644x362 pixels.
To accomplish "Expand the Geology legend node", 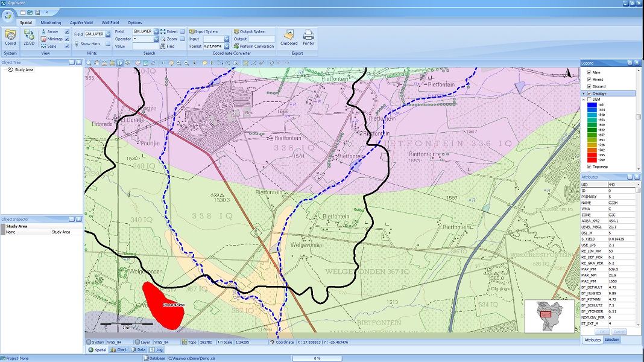I will coord(583,94).
